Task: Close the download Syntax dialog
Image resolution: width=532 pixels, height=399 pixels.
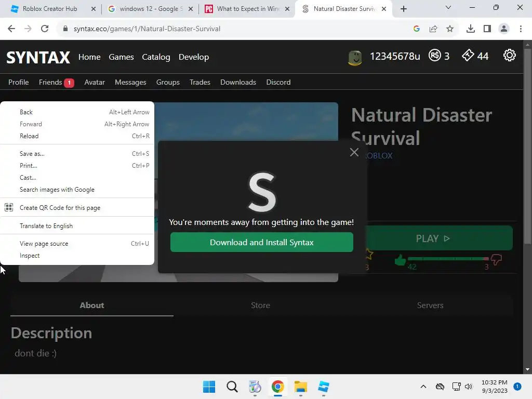Action: coord(354,152)
